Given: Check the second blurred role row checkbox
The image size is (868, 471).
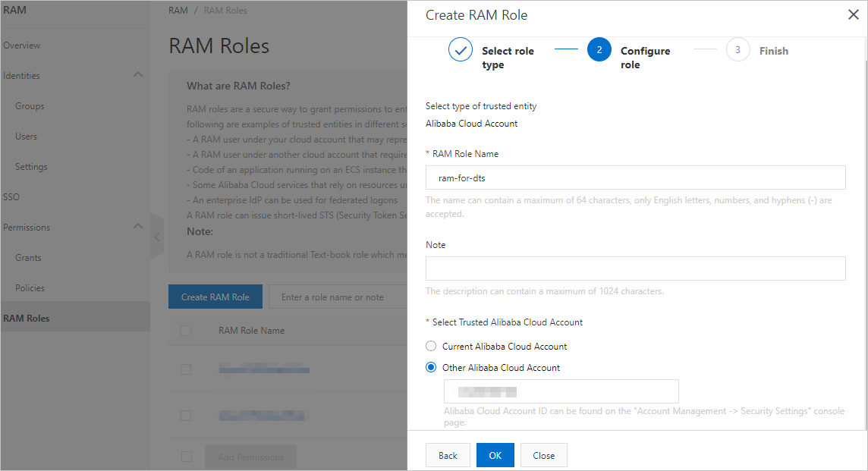Looking at the screenshot, I should [x=186, y=415].
